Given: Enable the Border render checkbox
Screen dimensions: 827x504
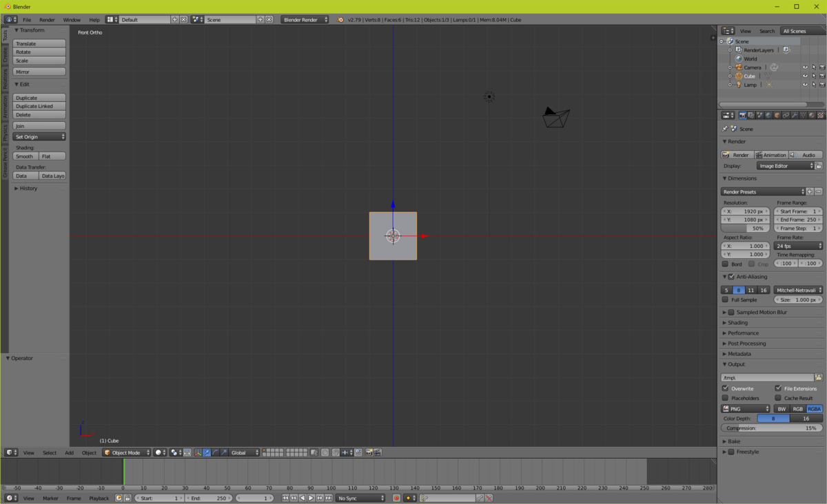Looking at the screenshot, I should click(x=725, y=264).
